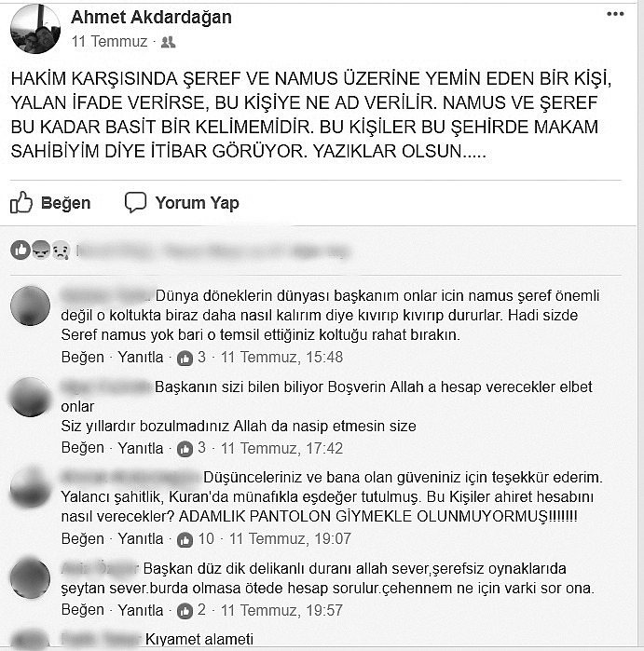Click like count icon on 19:57 comment
This screenshot has width=644, height=651.
[x=185, y=611]
